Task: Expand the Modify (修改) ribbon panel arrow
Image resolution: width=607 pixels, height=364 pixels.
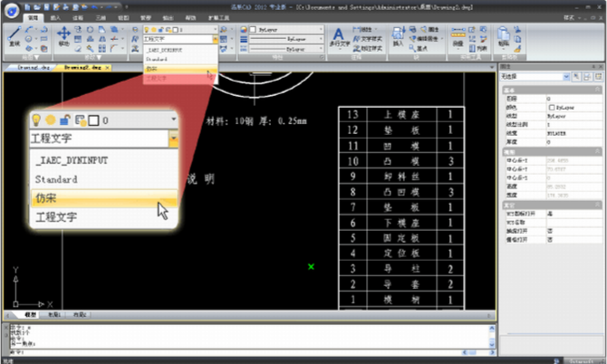Action: tap(99, 57)
